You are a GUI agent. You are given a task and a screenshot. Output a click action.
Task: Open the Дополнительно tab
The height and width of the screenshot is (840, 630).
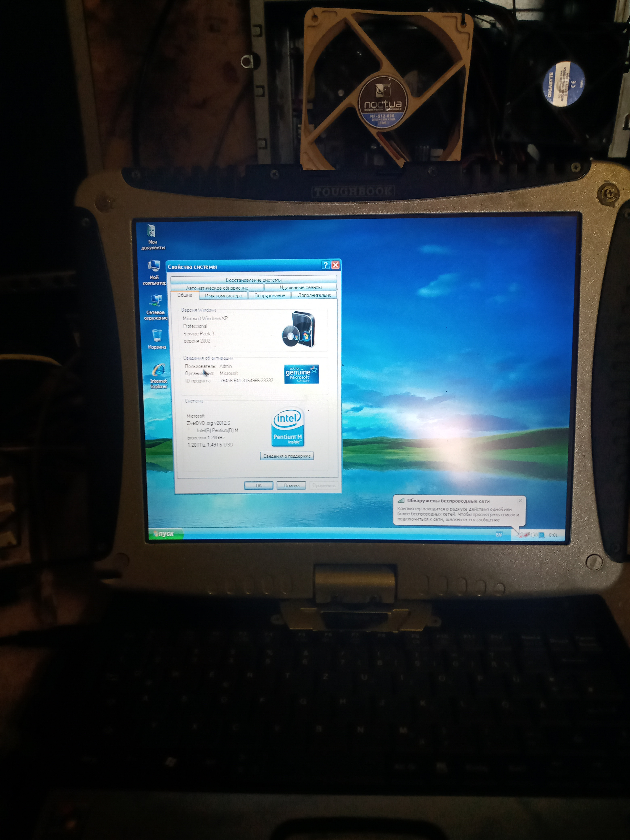click(x=314, y=295)
